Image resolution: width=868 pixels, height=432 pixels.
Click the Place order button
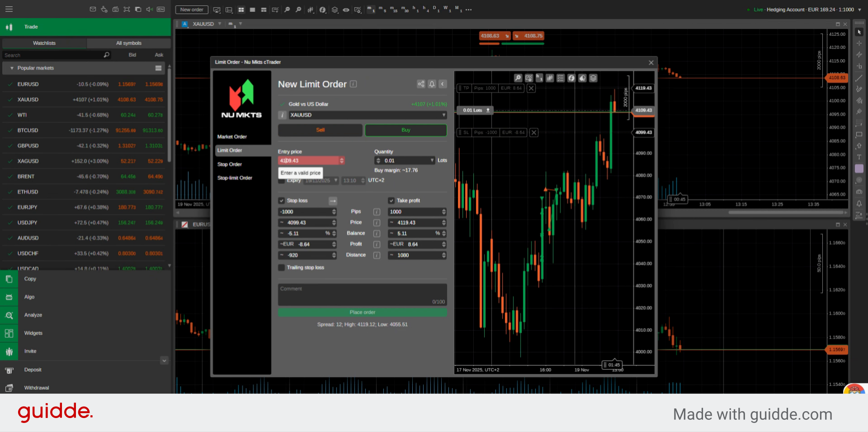click(362, 312)
